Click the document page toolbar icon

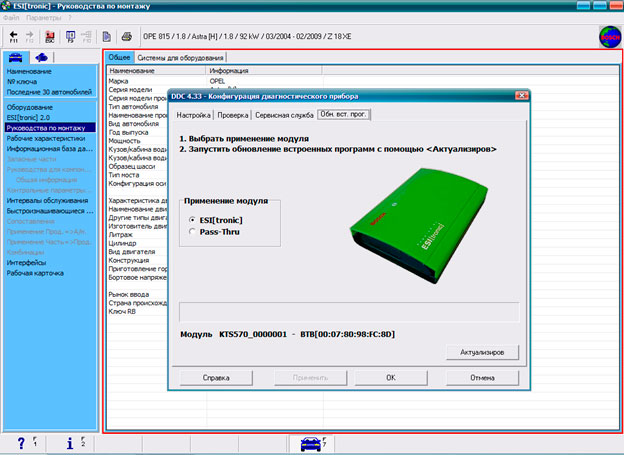(107, 36)
